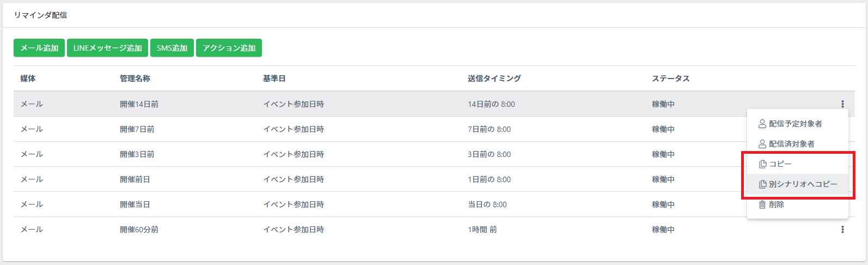The height and width of the screenshot is (265, 868).
Task: Click the アクション追加 button
Action: (229, 48)
